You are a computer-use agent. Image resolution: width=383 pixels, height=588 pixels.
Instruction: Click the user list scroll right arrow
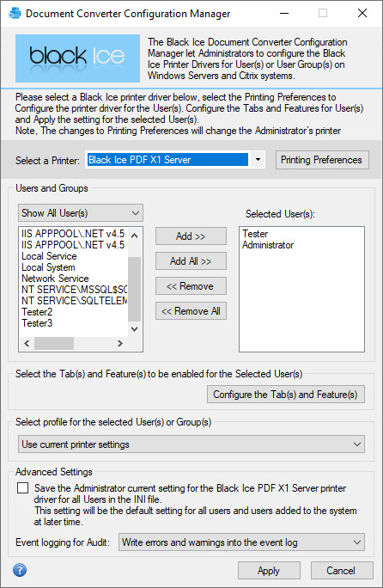120,343
